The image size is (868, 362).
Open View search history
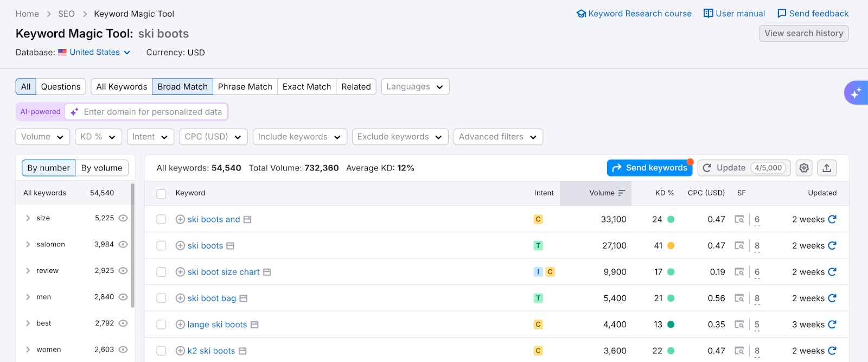pos(803,34)
